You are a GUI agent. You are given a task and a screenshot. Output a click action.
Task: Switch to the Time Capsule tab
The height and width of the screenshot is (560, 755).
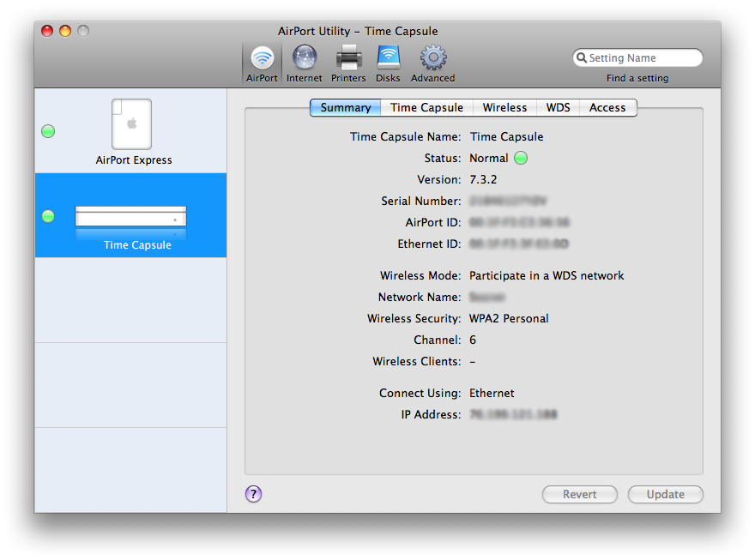(x=426, y=107)
